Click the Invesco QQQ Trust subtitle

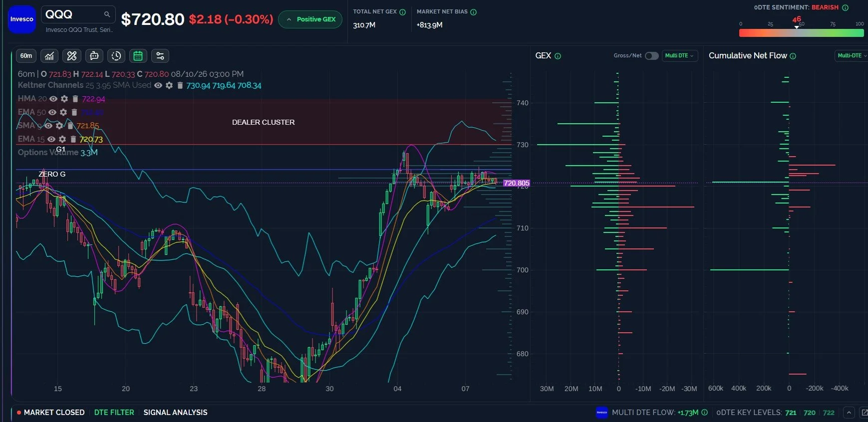click(x=79, y=30)
